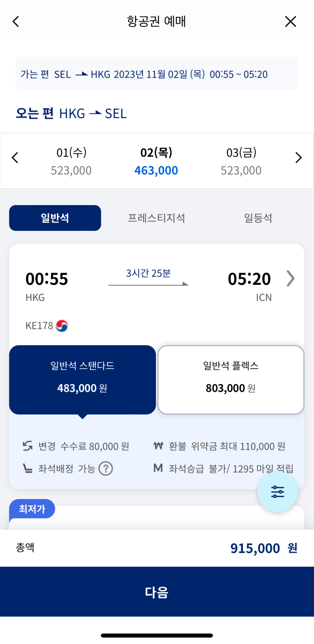314x644 pixels.
Task: Tap the Korean Air logo beside KE178
Action: pos(62,326)
